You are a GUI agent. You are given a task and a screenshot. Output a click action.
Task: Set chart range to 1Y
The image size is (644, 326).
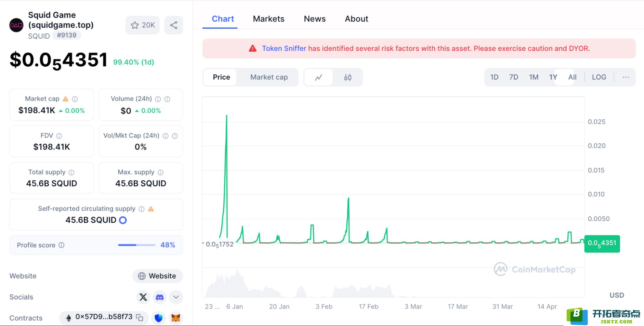[x=553, y=77]
